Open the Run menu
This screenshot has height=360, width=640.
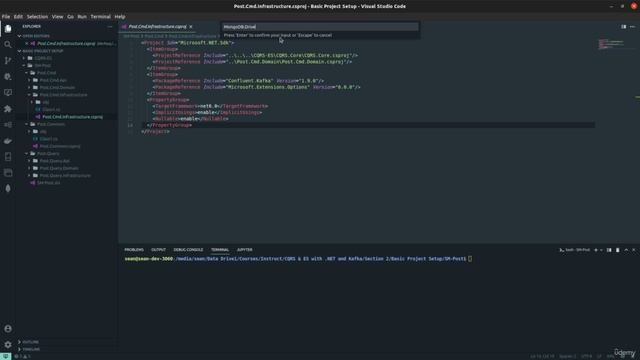click(82, 17)
